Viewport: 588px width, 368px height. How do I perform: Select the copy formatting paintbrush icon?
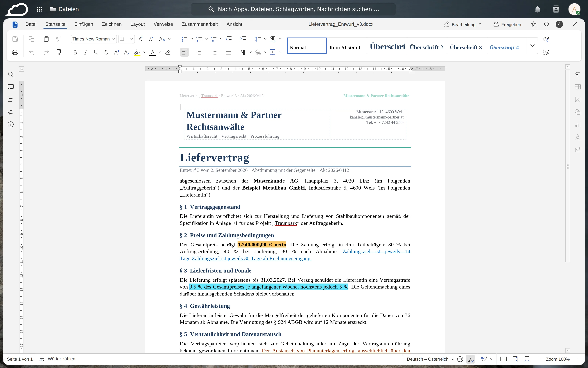[x=59, y=52]
